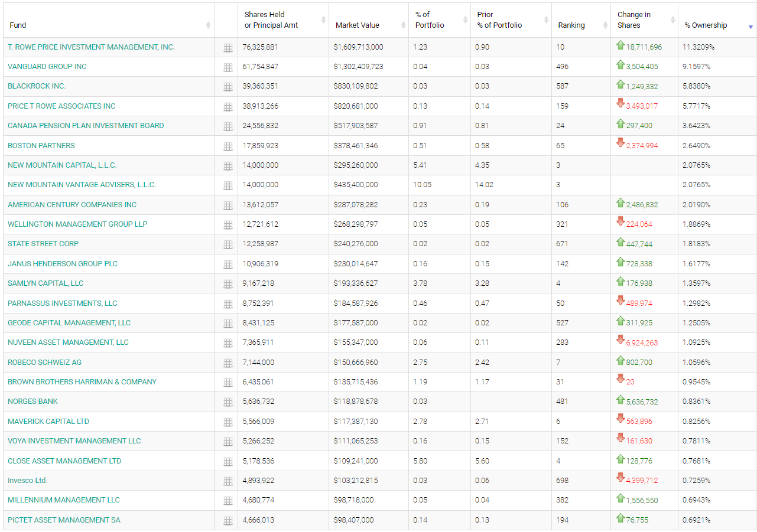
Task: Click red change in shares 6,924,263
Action: (x=642, y=343)
